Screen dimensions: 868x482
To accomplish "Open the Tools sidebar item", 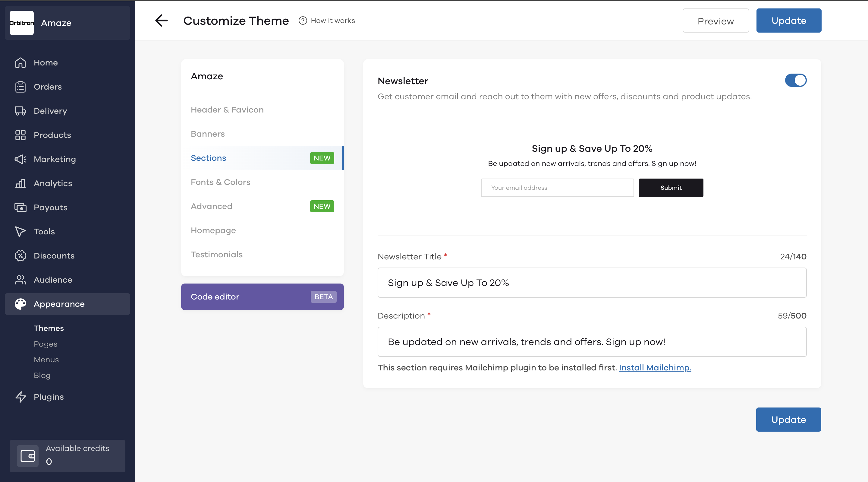I will (68, 231).
